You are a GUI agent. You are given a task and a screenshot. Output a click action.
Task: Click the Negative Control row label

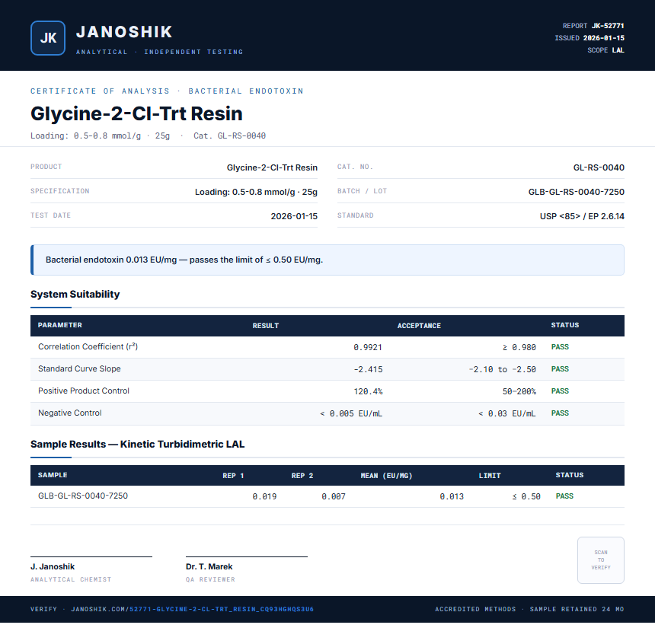pos(70,413)
